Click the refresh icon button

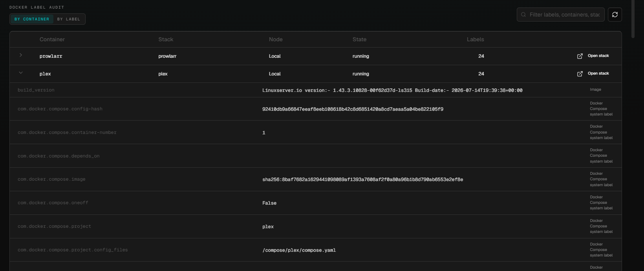(x=615, y=15)
